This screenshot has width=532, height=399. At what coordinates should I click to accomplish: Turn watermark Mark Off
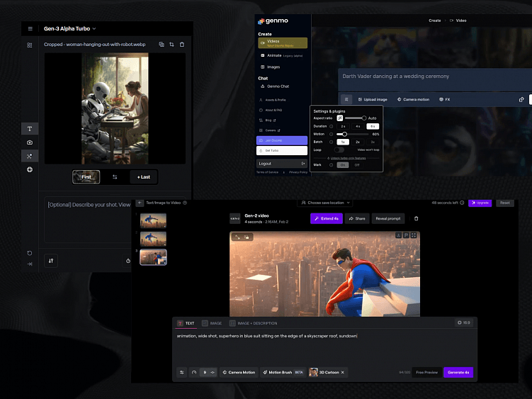357,165
